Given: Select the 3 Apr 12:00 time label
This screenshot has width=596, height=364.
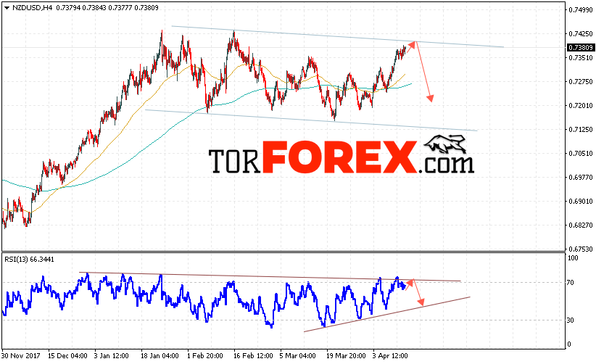Looking at the screenshot, I should tap(390, 356).
